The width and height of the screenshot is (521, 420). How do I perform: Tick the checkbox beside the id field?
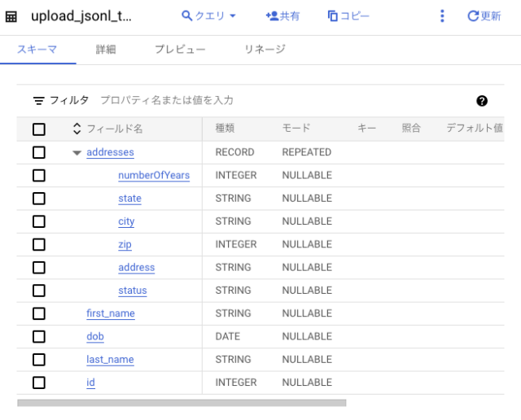click(39, 383)
